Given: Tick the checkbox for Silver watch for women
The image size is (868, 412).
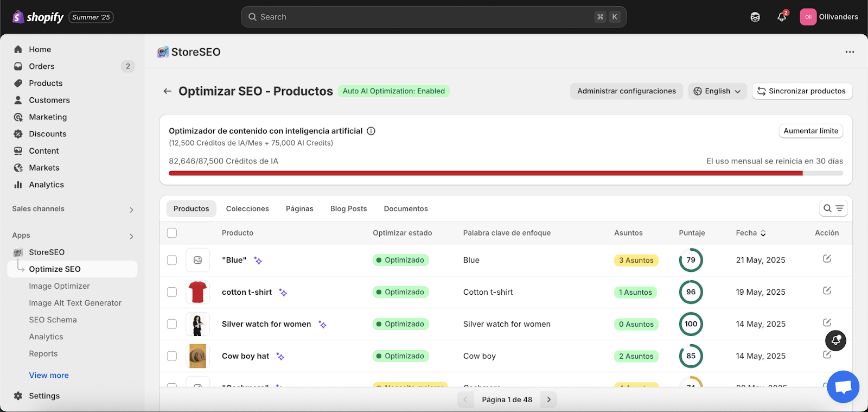Looking at the screenshot, I should click(172, 324).
